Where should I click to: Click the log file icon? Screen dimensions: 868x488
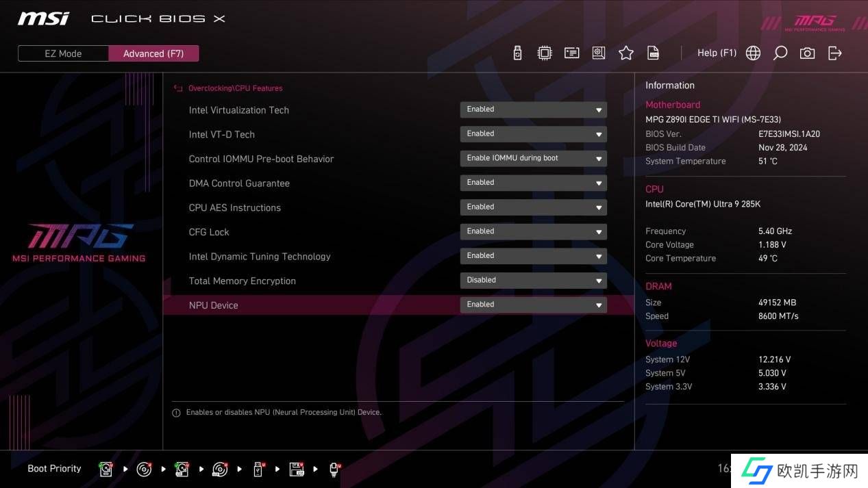(x=654, y=53)
